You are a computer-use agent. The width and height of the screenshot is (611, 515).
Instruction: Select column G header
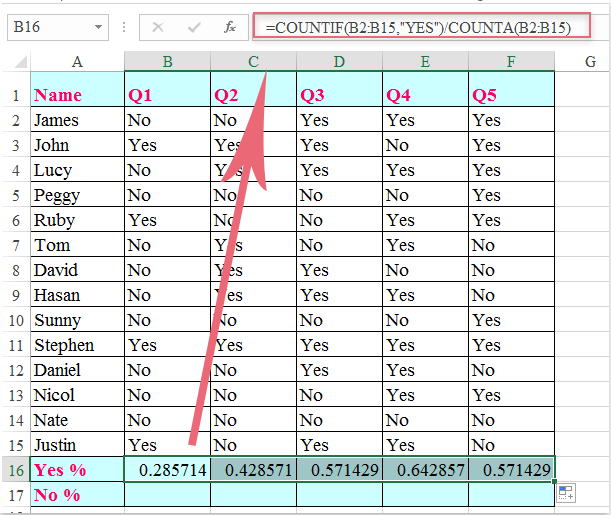click(590, 62)
